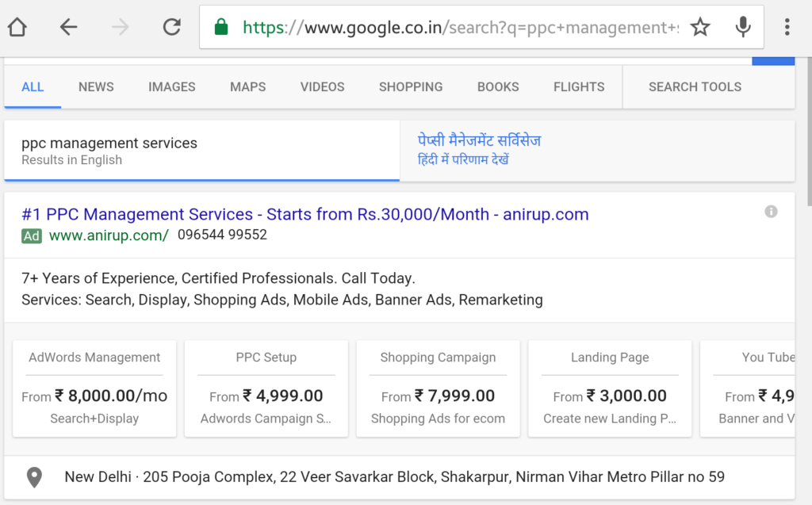Screen dimensions: 812x505
Task: Open the voice search microphone icon
Action: [743, 26]
